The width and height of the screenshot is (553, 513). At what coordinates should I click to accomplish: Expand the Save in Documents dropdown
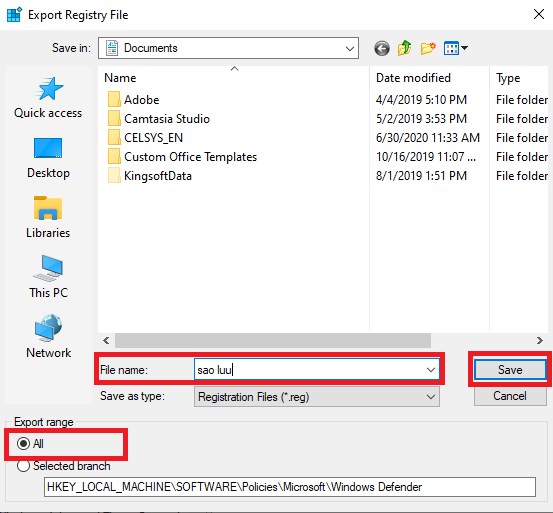tap(350, 48)
